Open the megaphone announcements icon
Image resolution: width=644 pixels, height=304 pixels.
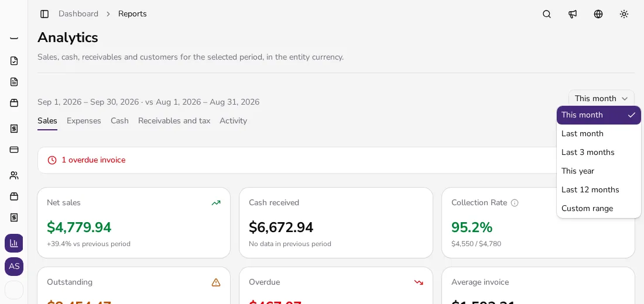click(573, 14)
